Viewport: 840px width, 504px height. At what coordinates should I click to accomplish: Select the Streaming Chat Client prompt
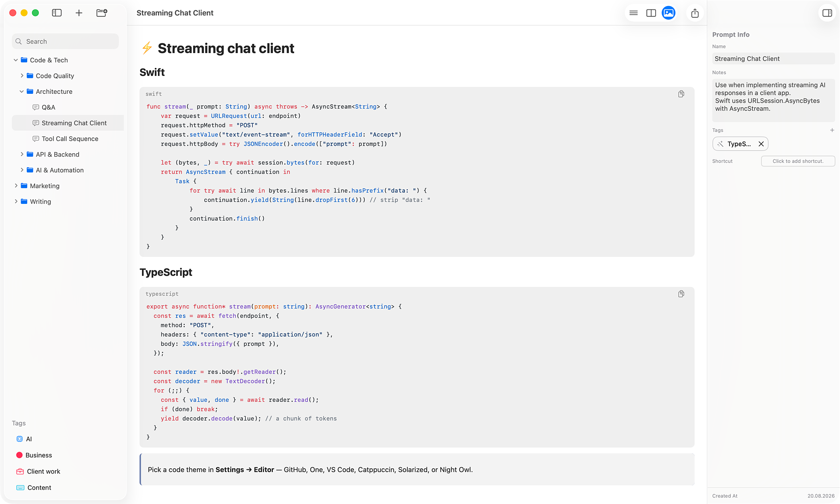click(x=67, y=123)
